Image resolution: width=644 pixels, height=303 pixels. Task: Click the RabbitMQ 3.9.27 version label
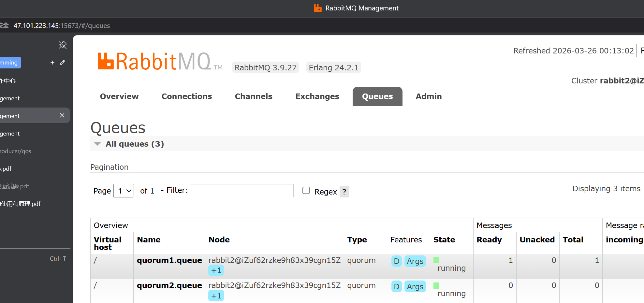click(266, 67)
